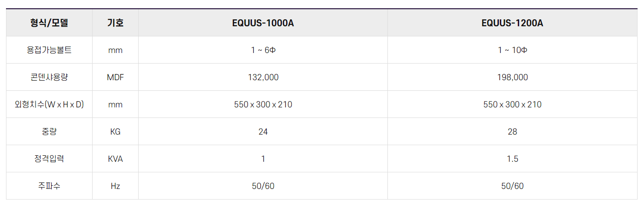The image size is (644, 206).
Task: Click the 주파수 row label
Action: coord(49,186)
